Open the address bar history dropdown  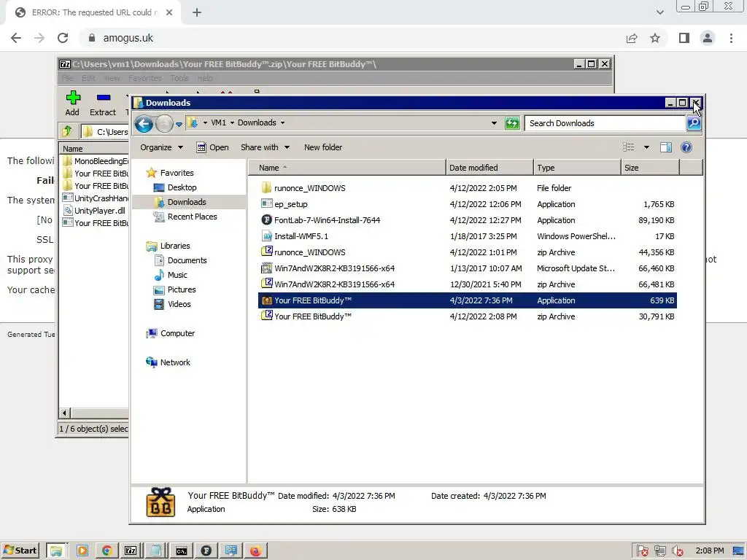(x=494, y=123)
